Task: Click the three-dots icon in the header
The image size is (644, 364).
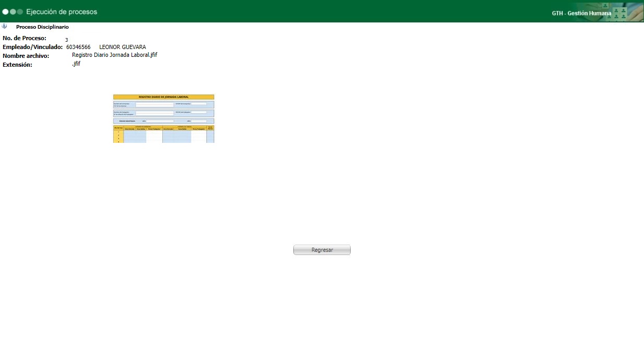Action: pos(13,11)
